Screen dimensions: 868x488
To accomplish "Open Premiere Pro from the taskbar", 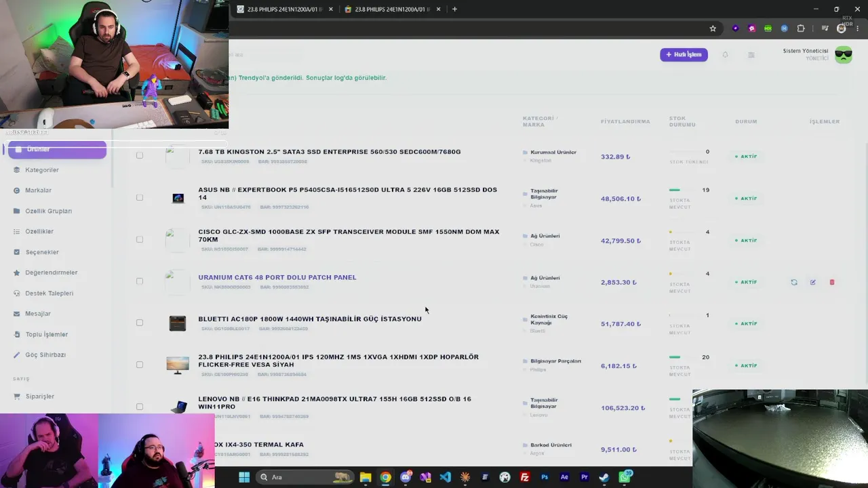I will pos(584,477).
